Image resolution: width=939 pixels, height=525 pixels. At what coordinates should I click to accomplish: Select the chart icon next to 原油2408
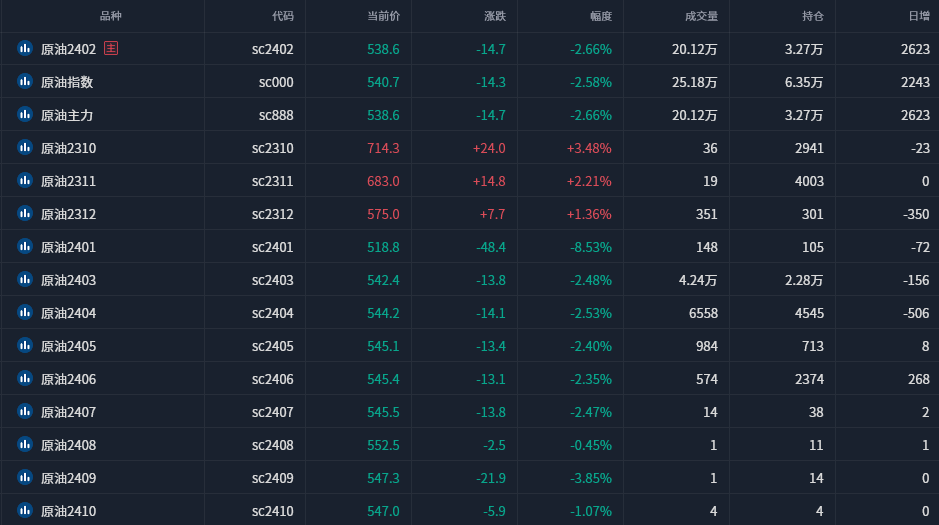tap(25, 445)
